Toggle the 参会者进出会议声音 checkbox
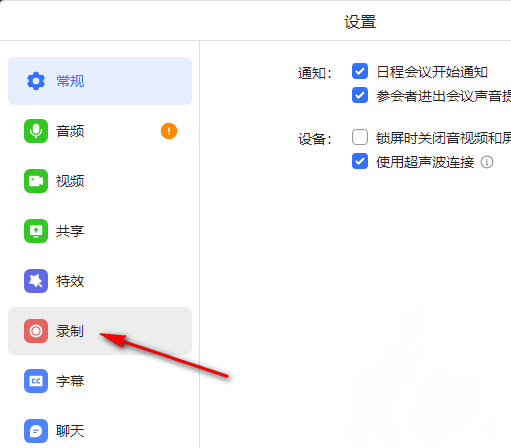The height and width of the screenshot is (448, 511). 360,95
